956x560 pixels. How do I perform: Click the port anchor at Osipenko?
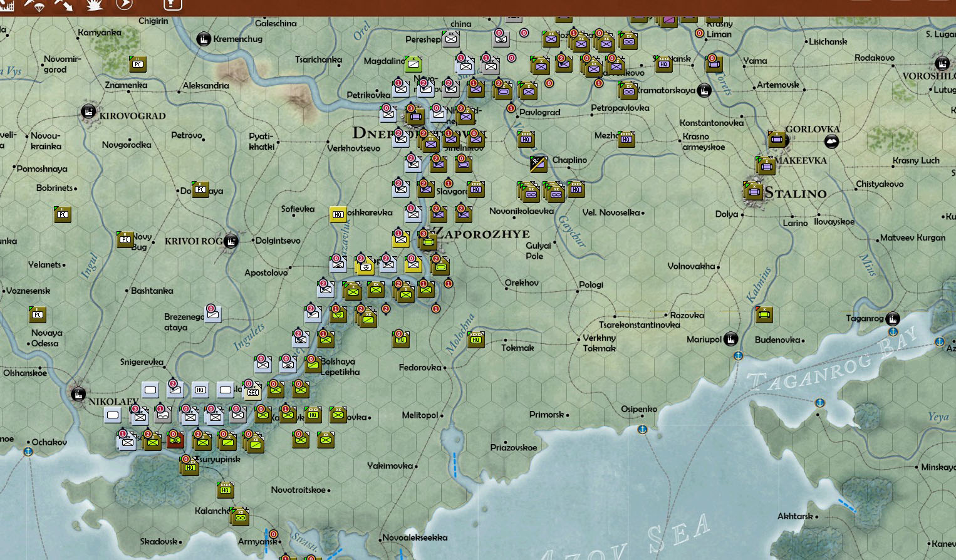click(642, 429)
